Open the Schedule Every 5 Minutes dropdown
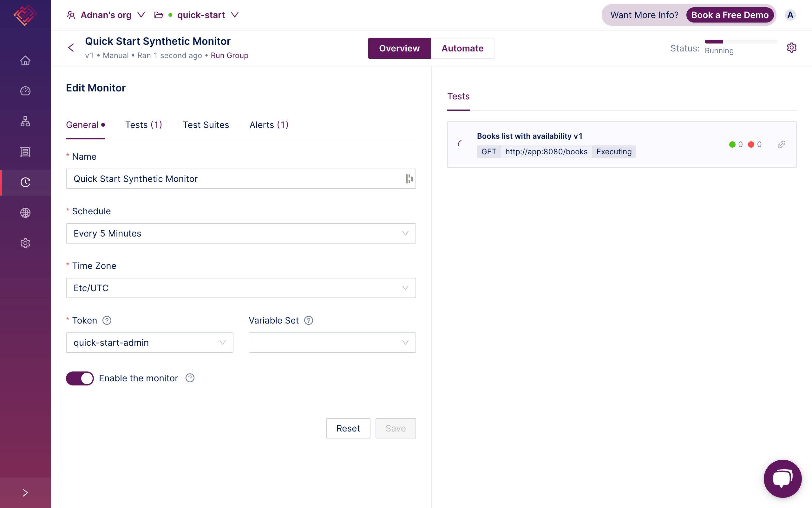This screenshot has width=812, height=508. [x=241, y=233]
